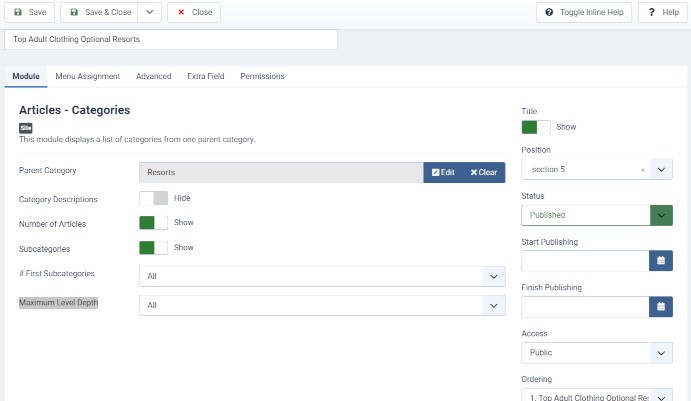Click the Save & Close button

click(x=99, y=12)
